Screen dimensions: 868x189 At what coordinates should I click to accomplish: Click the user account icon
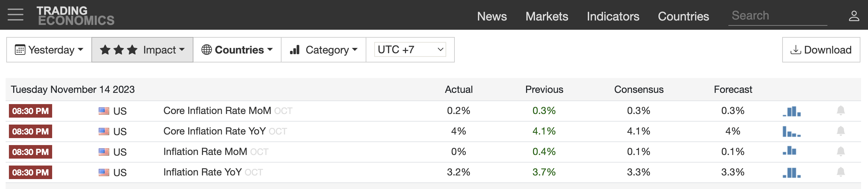pos(854,16)
